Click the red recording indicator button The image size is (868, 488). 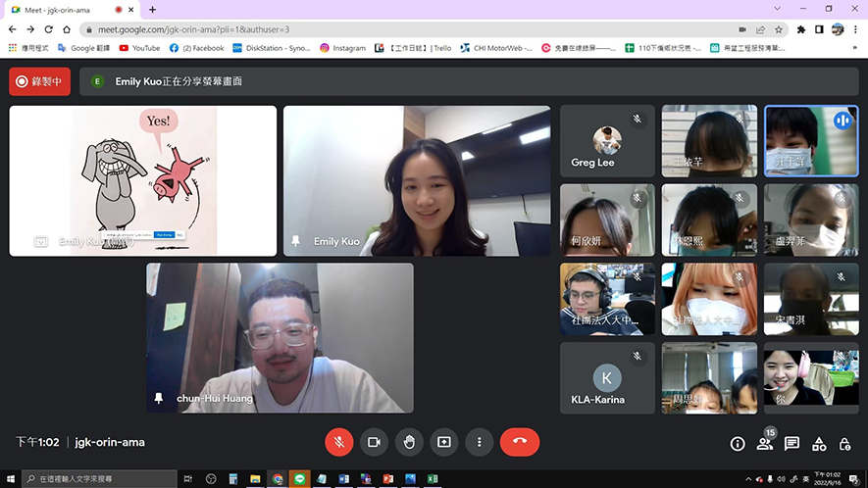(39, 81)
